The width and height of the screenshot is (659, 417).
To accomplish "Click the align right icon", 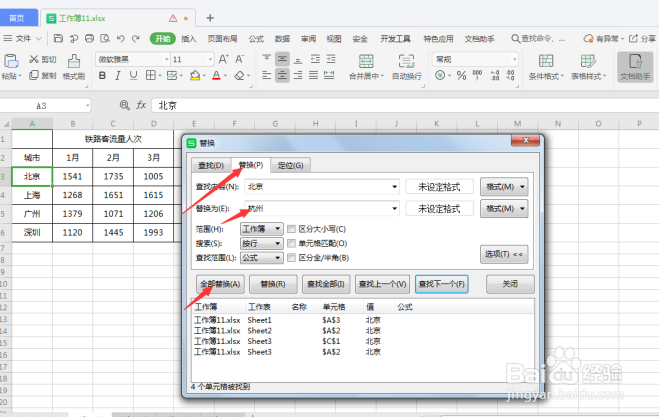I will (x=298, y=76).
